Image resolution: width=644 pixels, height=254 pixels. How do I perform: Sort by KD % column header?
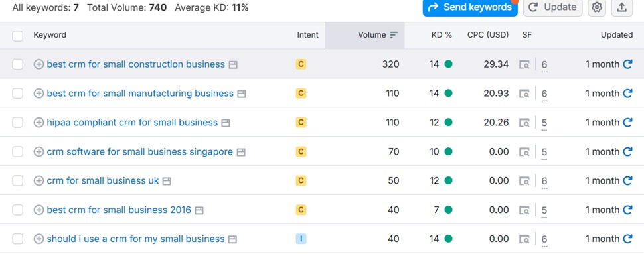[442, 35]
